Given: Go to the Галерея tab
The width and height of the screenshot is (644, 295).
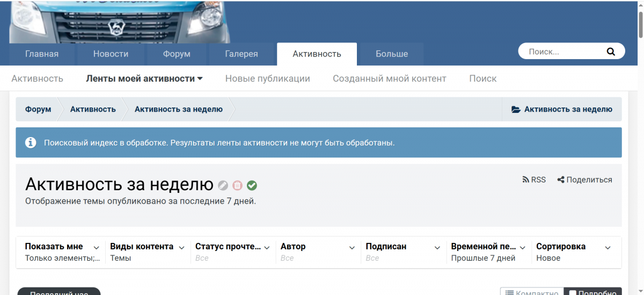Looking at the screenshot, I should [241, 54].
